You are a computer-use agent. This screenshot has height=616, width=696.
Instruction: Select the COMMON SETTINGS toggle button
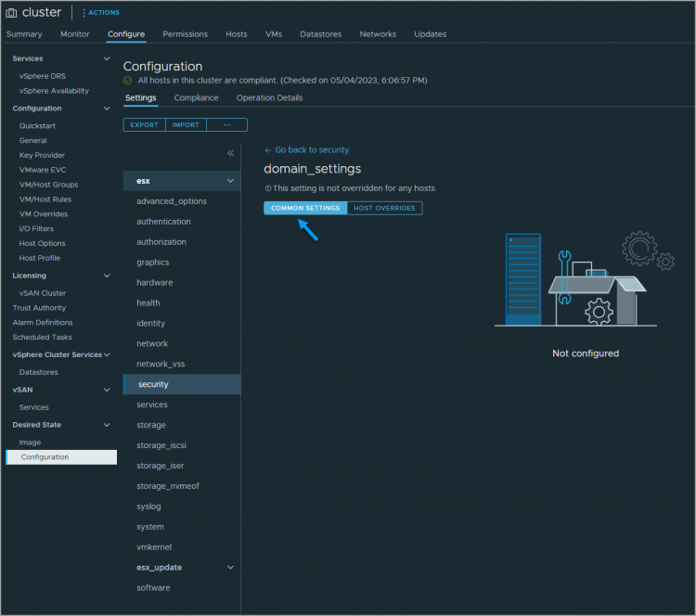coord(305,208)
